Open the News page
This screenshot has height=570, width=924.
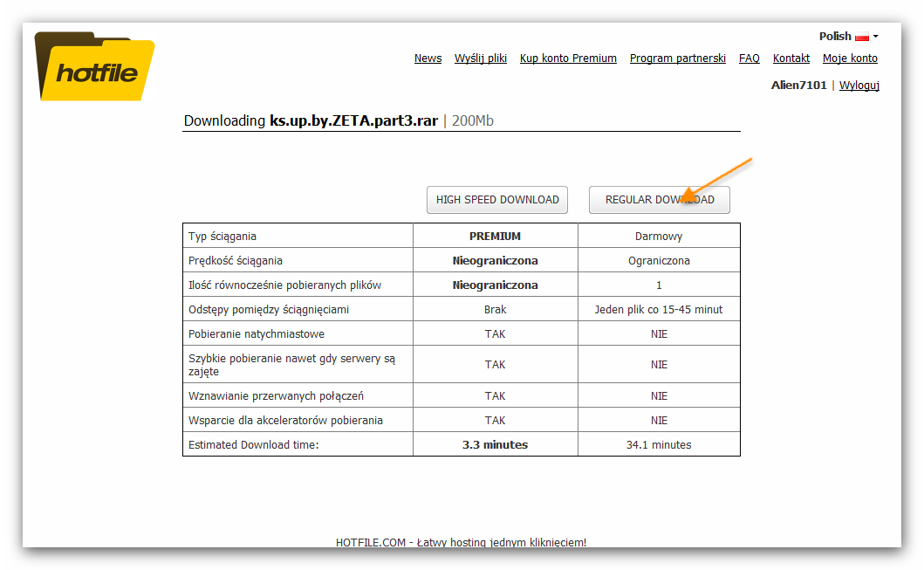[x=428, y=58]
